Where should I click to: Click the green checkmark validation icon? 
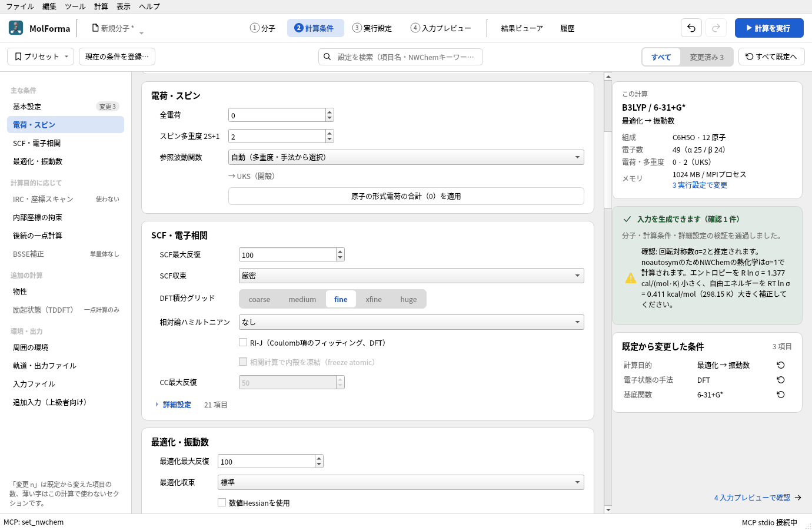(627, 219)
